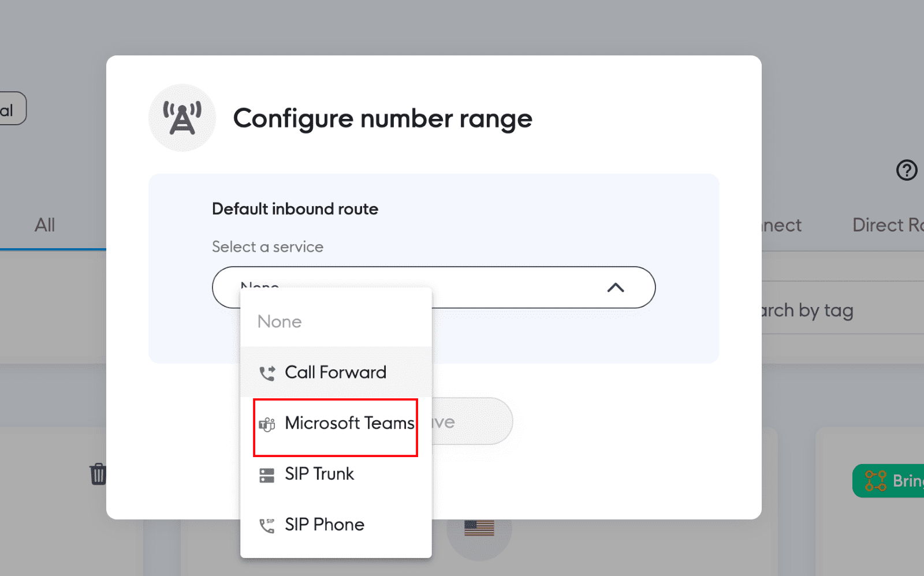Select SIP Phone from the service list
Image resolution: width=924 pixels, height=576 pixels.
tap(323, 524)
